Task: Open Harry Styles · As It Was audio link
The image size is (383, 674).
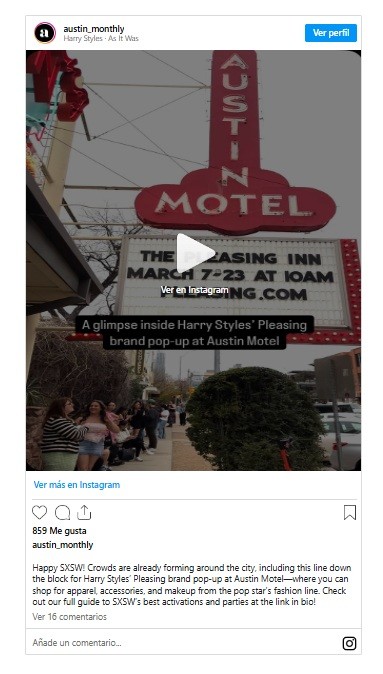Action: 101,38
